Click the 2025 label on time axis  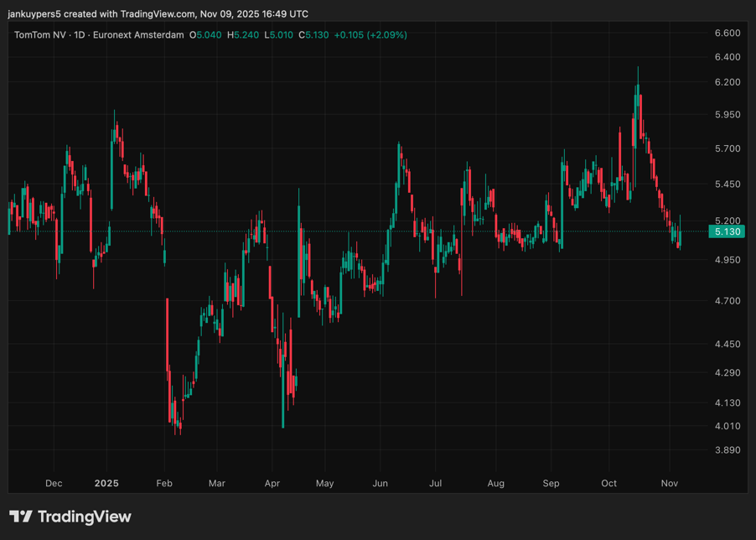coord(106,483)
